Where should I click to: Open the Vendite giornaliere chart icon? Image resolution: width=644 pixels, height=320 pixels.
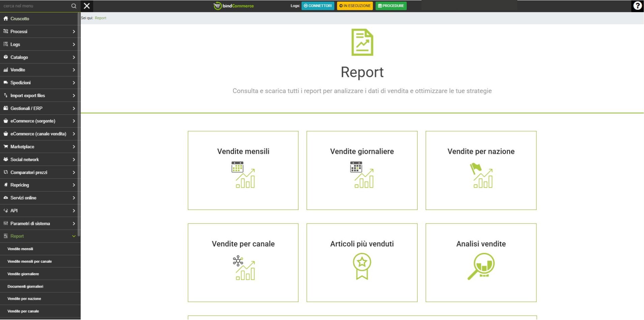[362, 175]
